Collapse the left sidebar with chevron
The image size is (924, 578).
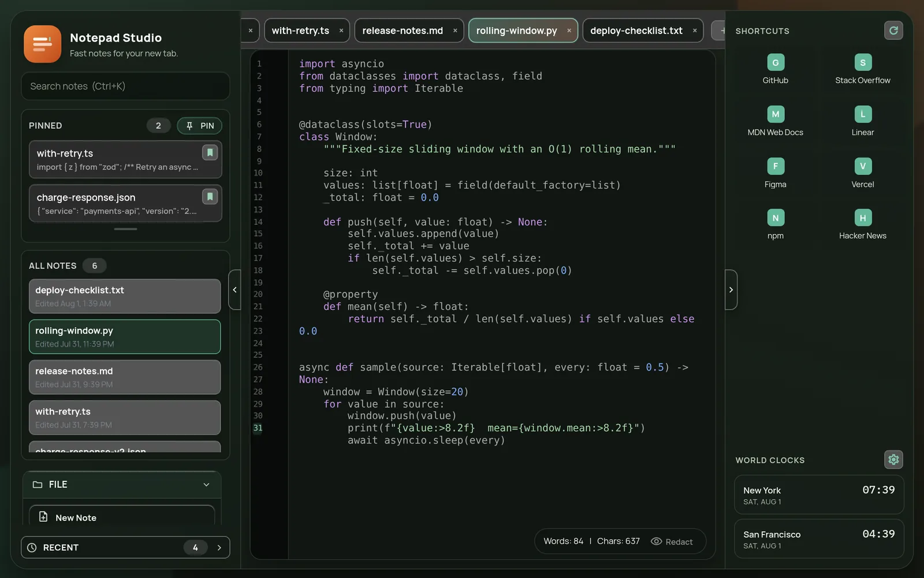(234, 290)
